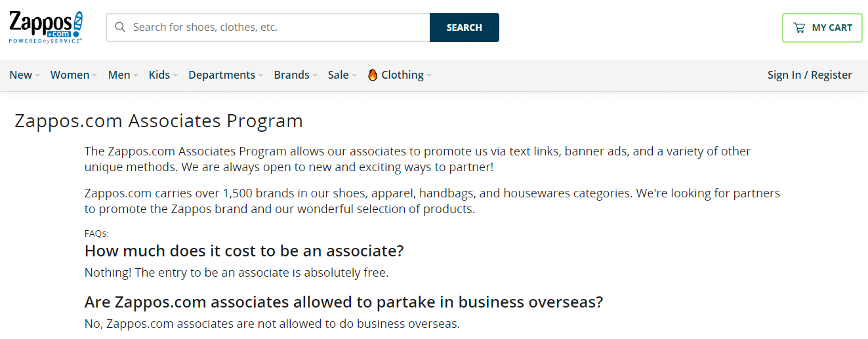Click the cost to be an associate question
The width and height of the screenshot is (868, 339).
tap(244, 250)
